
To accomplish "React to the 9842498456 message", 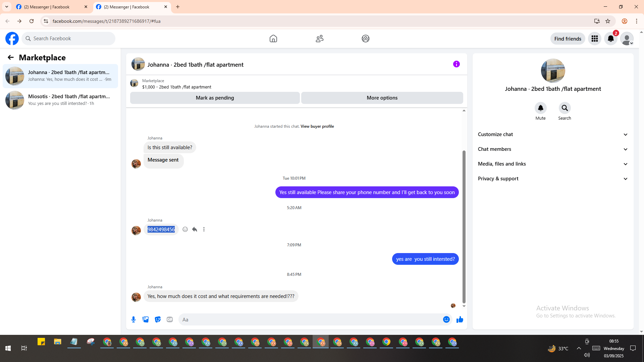I will point(185,229).
